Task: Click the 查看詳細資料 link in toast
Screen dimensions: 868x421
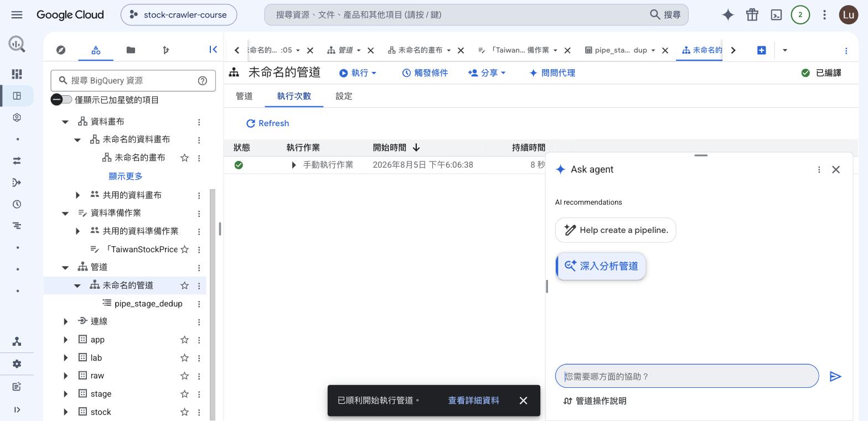Action: [x=473, y=400]
